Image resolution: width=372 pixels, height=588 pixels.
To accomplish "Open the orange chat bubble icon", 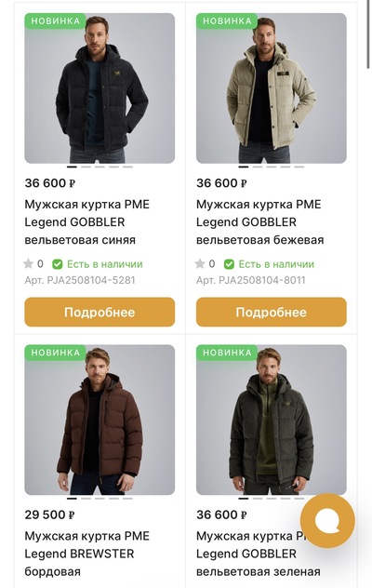I will click(327, 520).
